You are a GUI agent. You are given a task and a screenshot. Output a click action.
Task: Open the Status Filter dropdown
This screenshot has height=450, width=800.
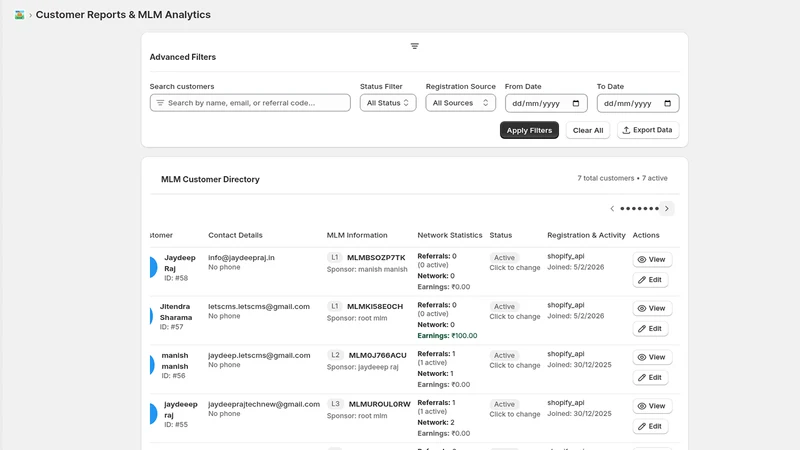pyautogui.click(x=388, y=103)
